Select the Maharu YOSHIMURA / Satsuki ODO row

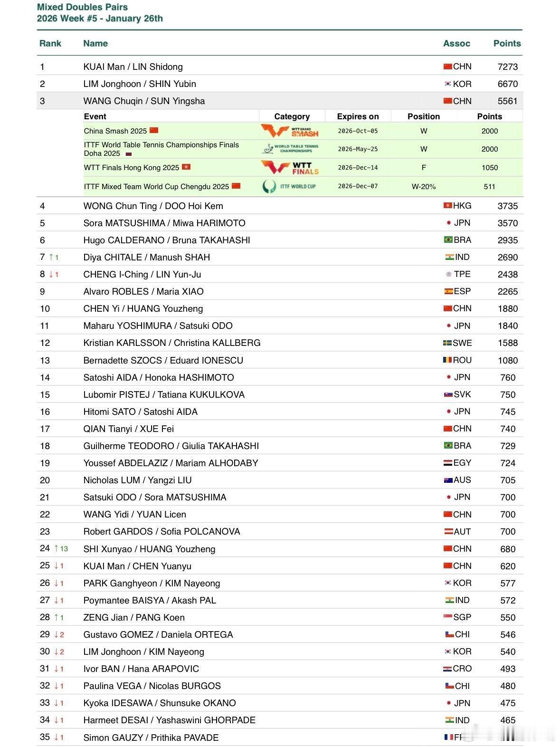280,326
